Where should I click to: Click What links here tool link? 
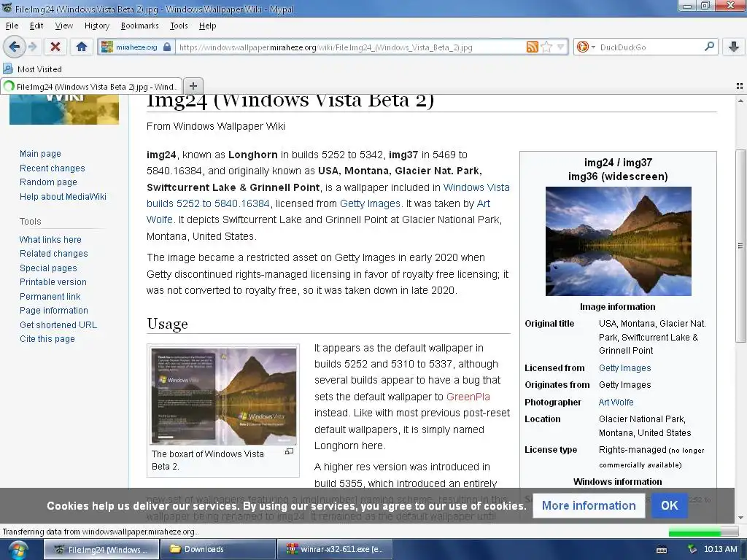click(50, 239)
